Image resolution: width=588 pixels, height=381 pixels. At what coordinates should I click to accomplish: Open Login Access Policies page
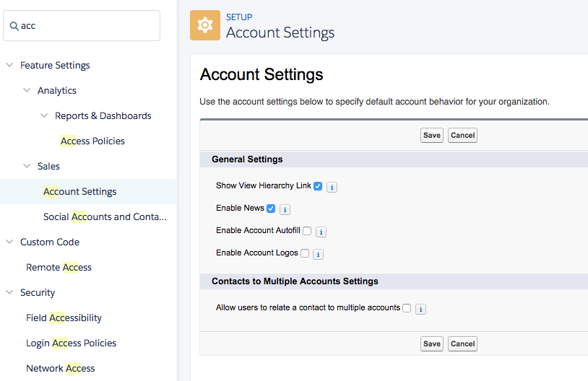tap(72, 343)
